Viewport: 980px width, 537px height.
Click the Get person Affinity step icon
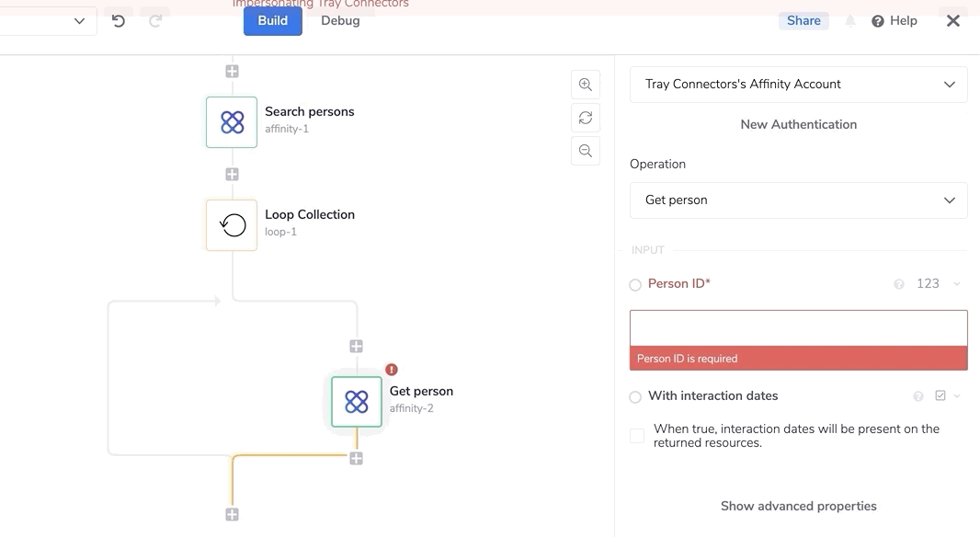(357, 402)
